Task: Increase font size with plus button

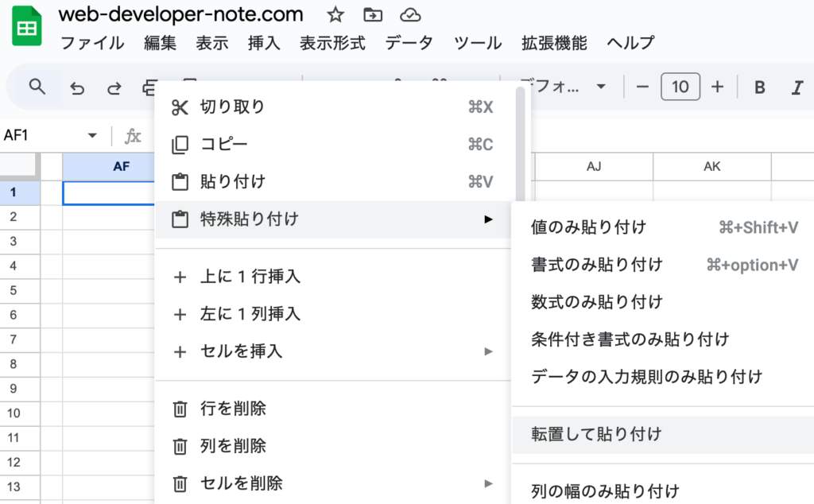Action: (717, 87)
